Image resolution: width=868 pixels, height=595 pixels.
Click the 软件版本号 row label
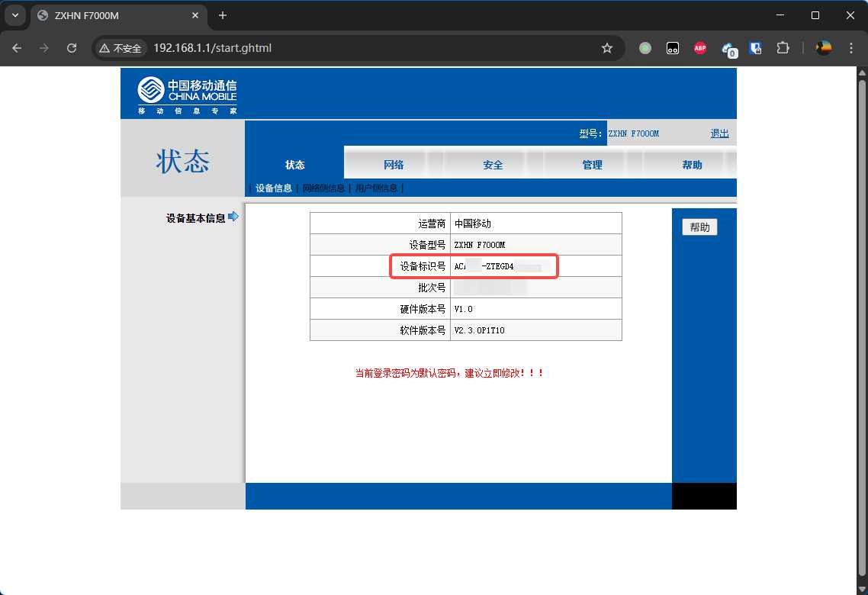point(423,330)
